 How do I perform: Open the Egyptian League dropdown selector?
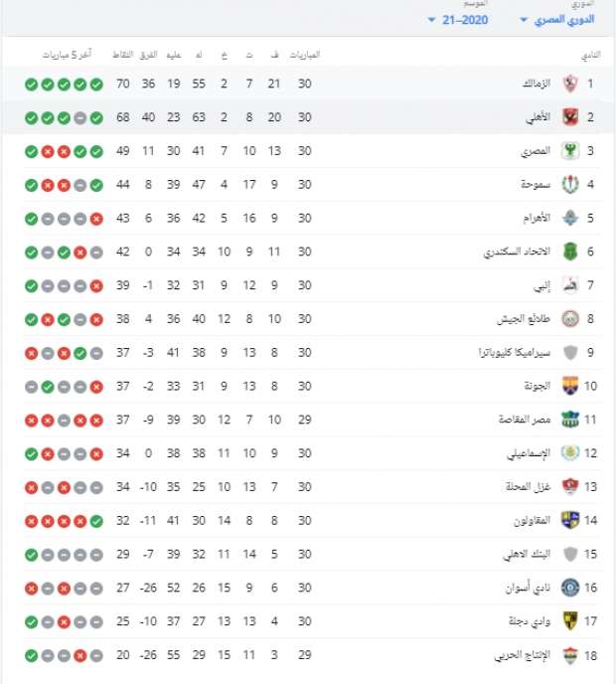coord(557,20)
